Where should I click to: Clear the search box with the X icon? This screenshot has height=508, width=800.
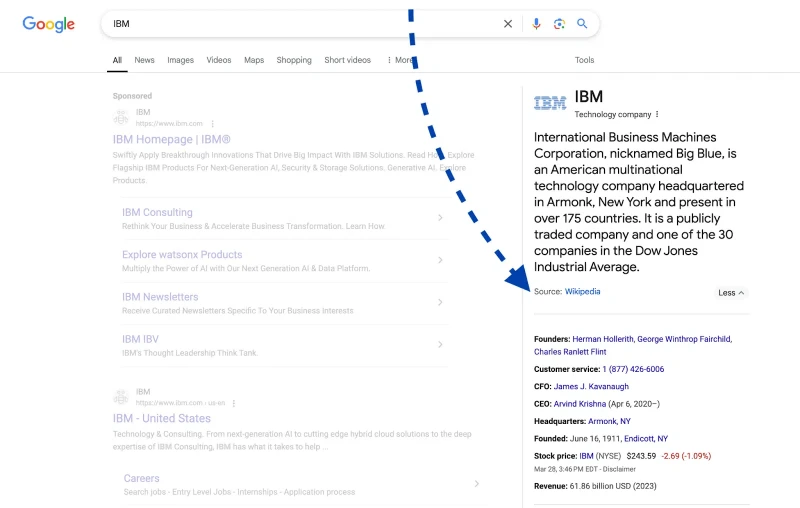click(508, 24)
